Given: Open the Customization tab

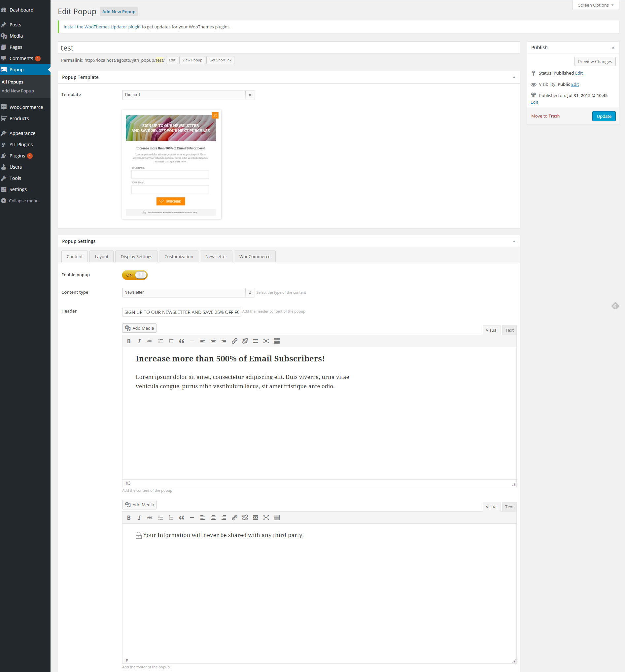Looking at the screenshot, I should click(179, 256).
